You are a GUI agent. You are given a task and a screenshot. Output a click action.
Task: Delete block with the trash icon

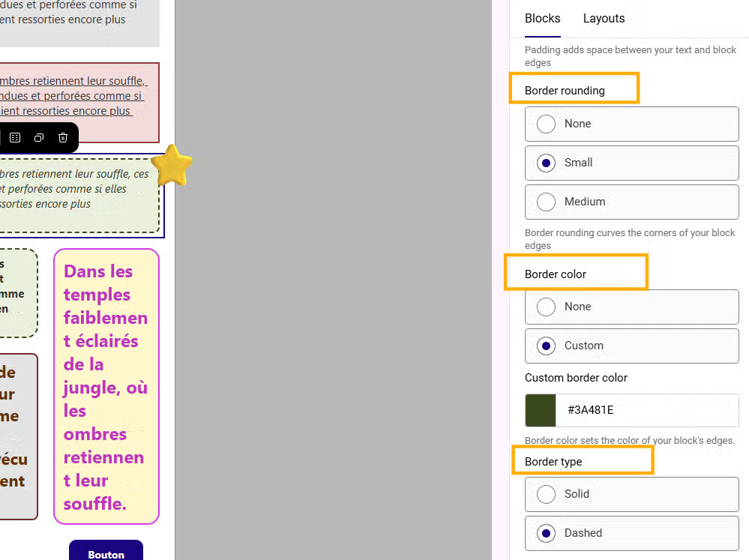[62, 138]
